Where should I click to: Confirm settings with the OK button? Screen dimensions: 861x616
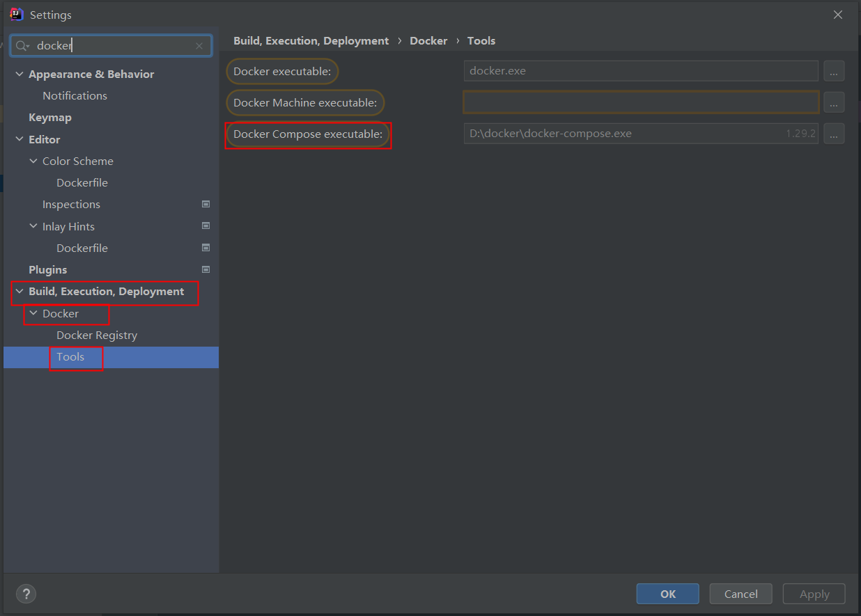pos(667,594)
